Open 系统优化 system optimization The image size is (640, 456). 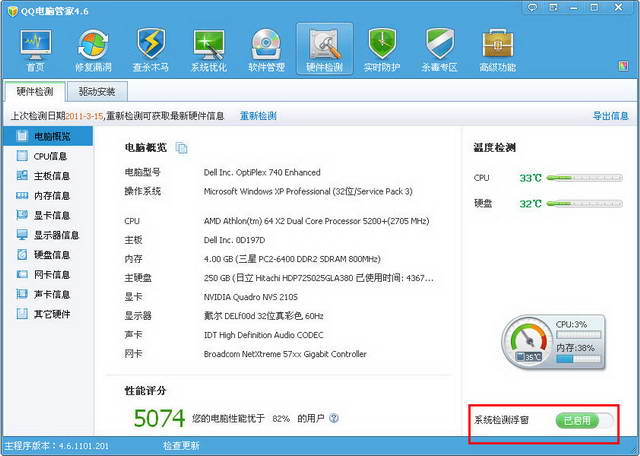coord(208,51)
